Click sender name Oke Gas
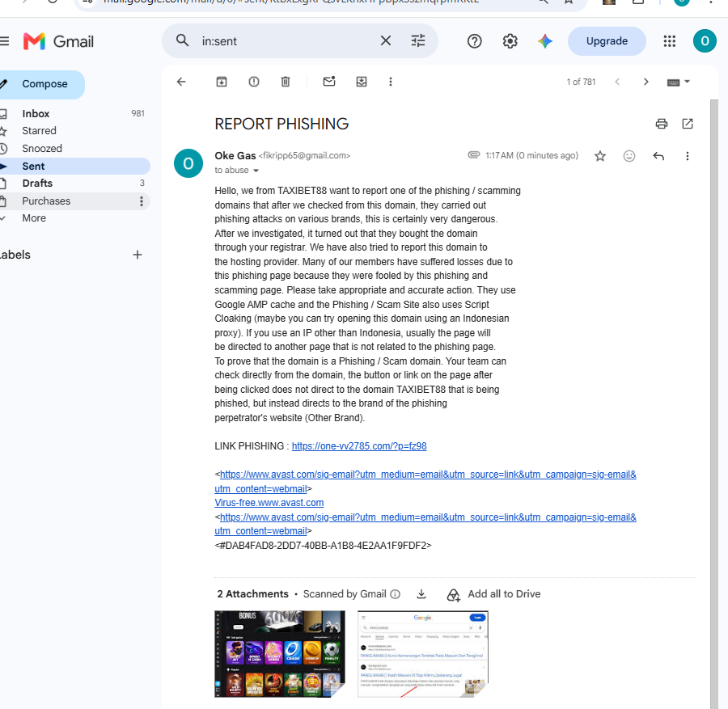728x709 pixels. (235, 156)
